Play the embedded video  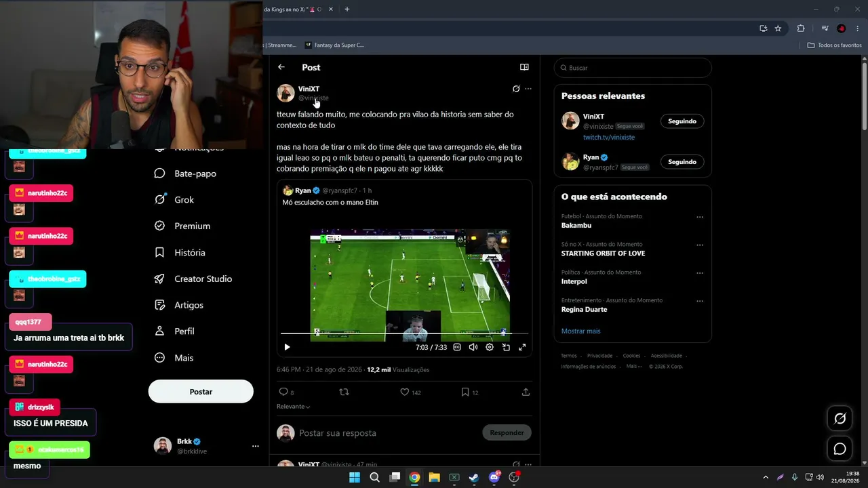(x=287, y=347)
